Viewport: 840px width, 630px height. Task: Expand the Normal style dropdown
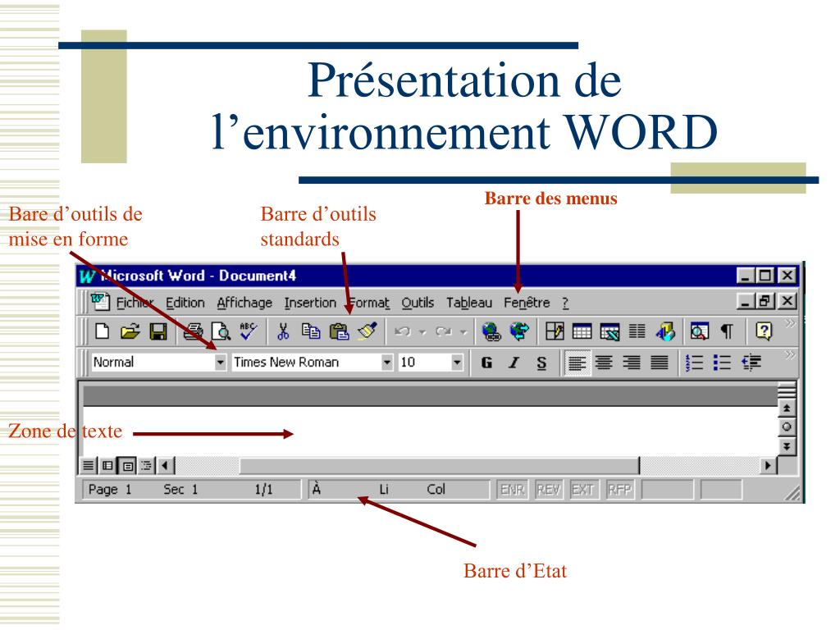point(220,363)
